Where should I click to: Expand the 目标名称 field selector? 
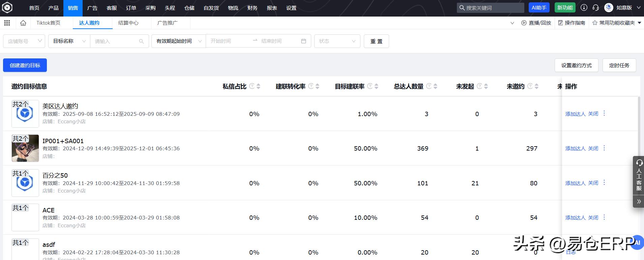69,41
